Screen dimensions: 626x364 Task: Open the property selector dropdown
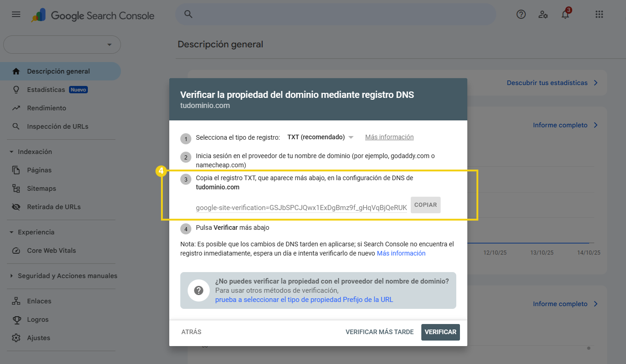[62, 45]
